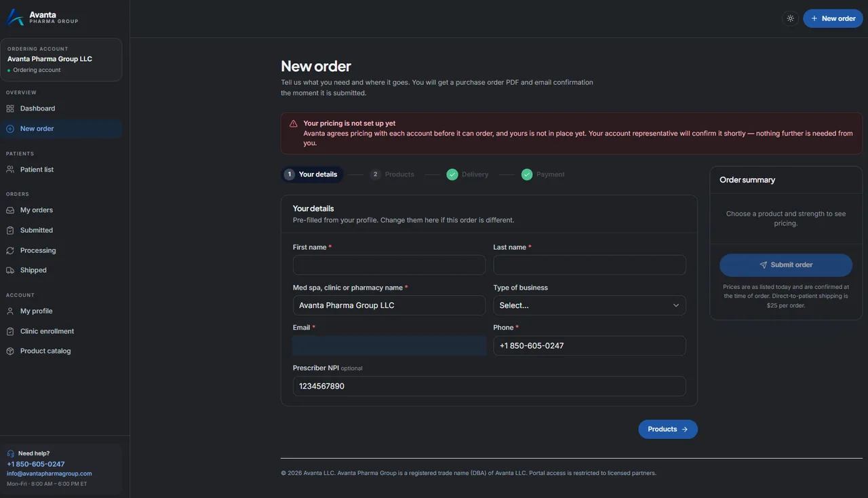Click the "Mon–Fri · 8:00 AM – 6:00 PM ET" hours text
This screenshot has height=498, width=868.
tap(47, 484)
